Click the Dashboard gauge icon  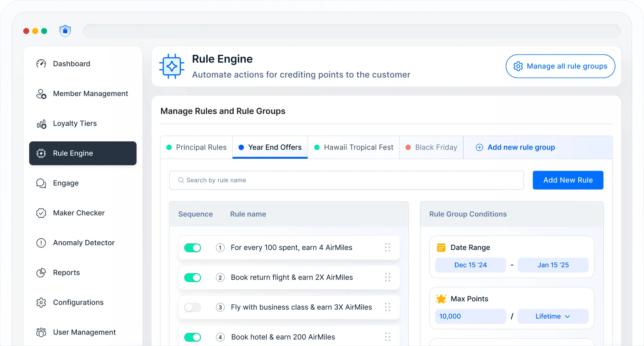[x=41, y=64]
